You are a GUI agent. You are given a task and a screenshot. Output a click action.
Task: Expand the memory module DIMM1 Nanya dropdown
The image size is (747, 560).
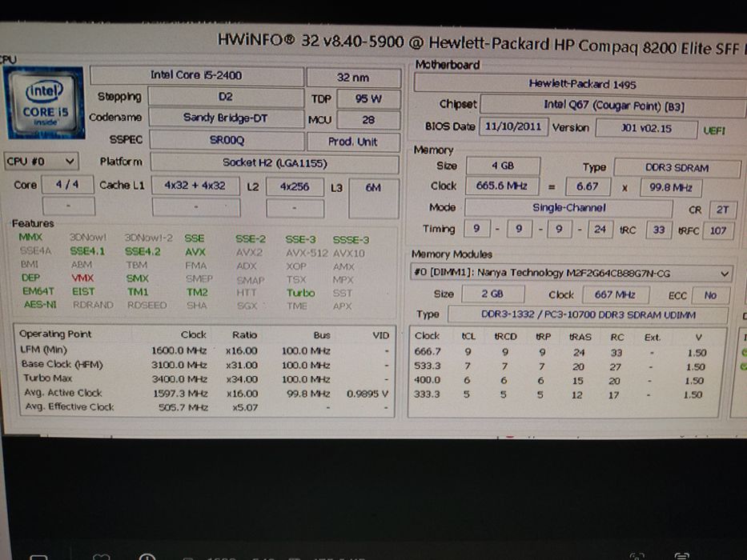(x=571, y=273)
